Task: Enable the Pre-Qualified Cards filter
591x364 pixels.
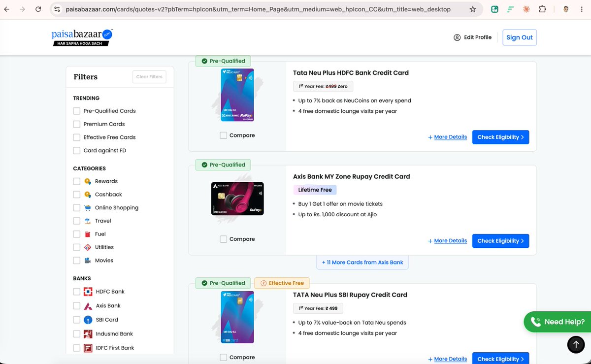Action: click(76, 111)
